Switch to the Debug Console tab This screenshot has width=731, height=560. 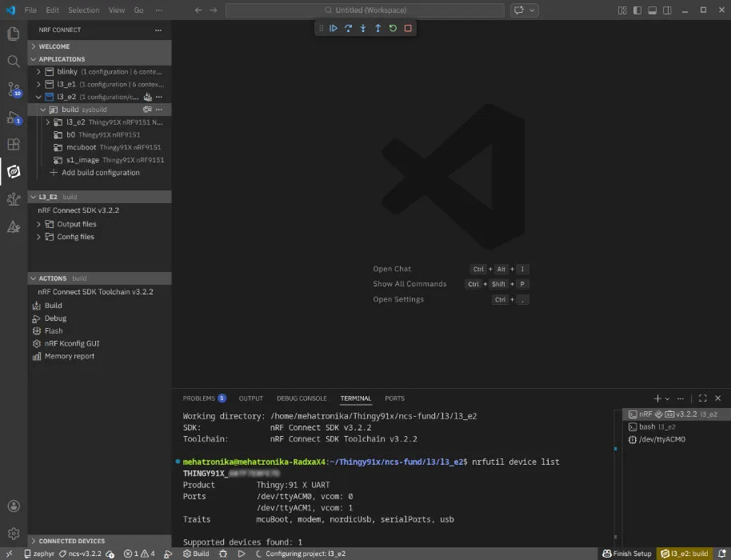point(302,398)
